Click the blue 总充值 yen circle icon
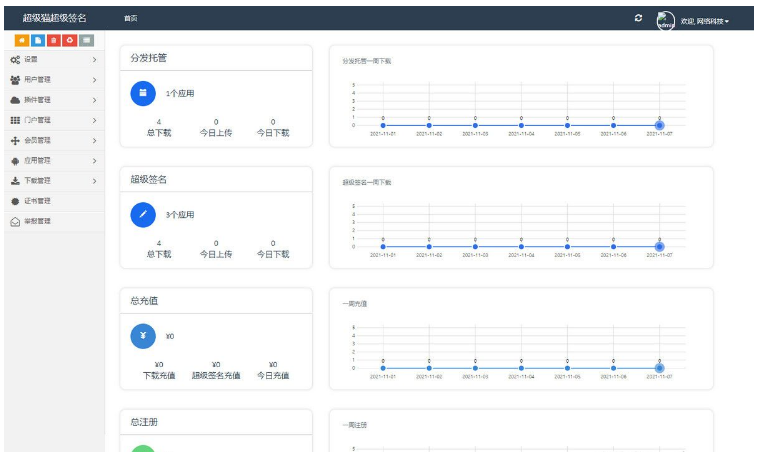Image resolution: width=765 pixels, height=452 pixels. (x=143, y=336)
